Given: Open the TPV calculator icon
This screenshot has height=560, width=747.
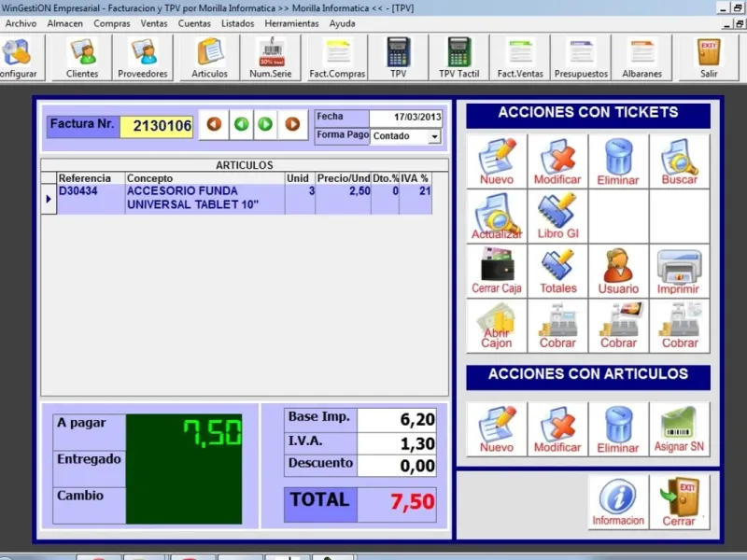Looking at the screenshot, I should coord(399,58).
